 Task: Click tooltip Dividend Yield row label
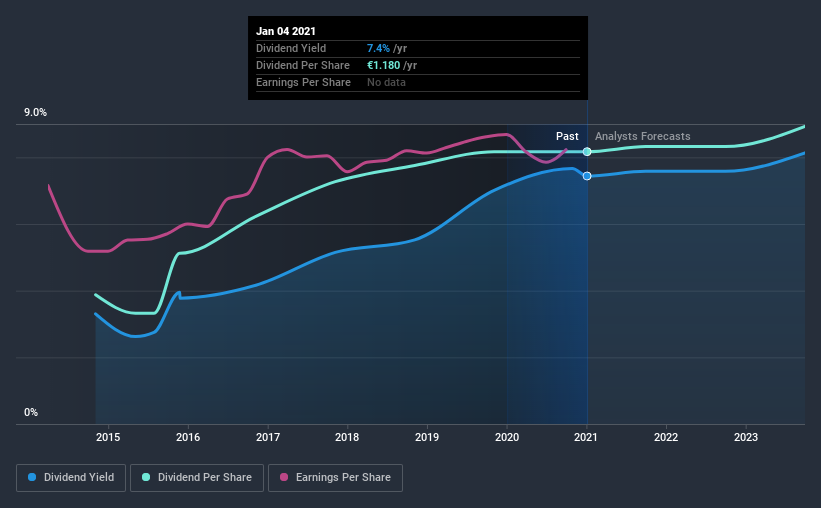291,48
